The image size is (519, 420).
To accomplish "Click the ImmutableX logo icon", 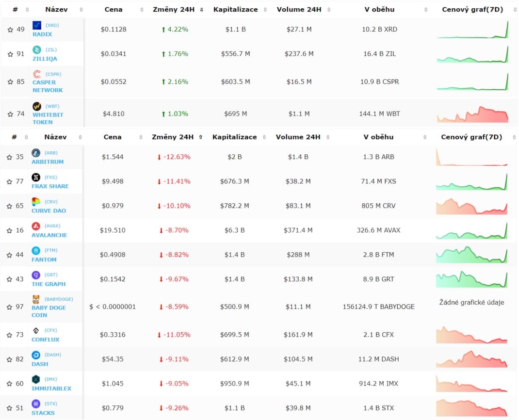I will click(x=36, y=379).
